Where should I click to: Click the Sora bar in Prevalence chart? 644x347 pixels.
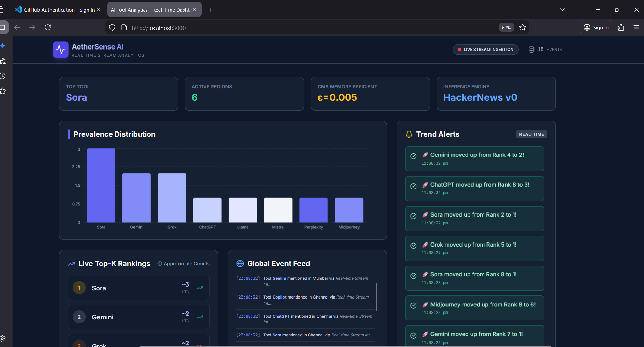pos(101,185)
